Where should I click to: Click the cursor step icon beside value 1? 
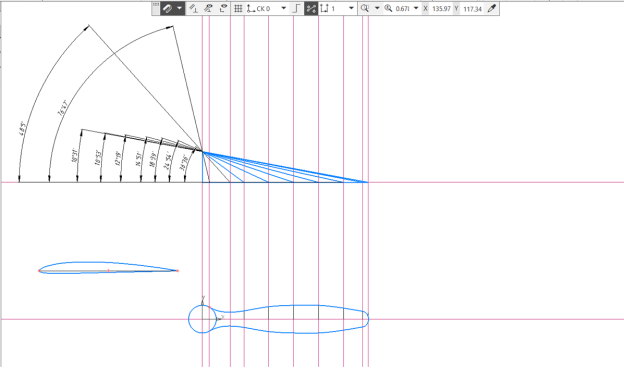pos(325,8)
